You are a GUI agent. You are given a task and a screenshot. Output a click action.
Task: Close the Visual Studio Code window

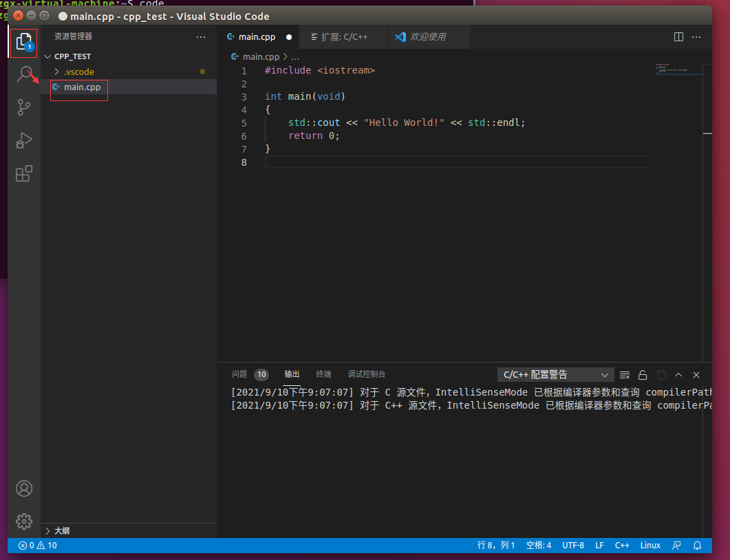18,15
